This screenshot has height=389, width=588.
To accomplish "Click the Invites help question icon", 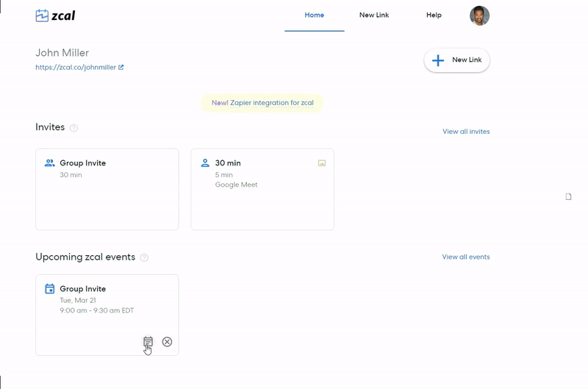I will pyautogui.click(x=74, y=128).
